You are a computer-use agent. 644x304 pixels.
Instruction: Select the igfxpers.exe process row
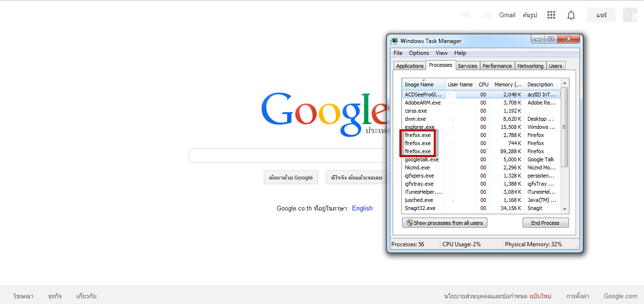481,176
